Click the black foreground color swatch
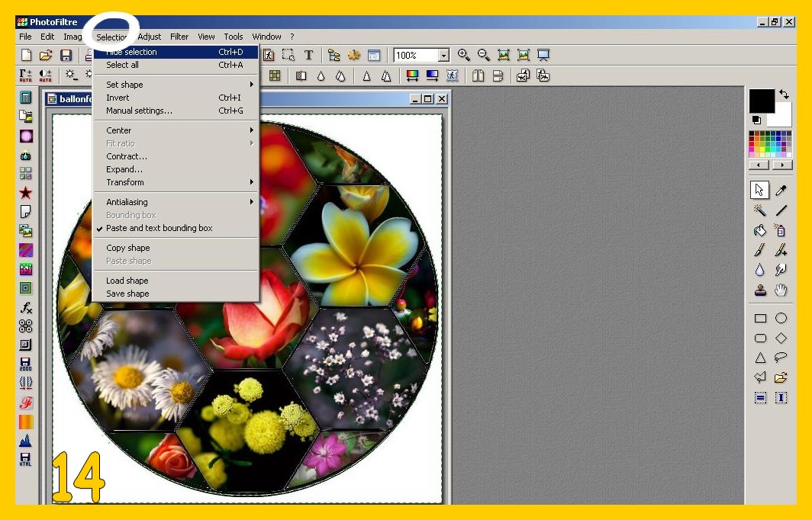The width and height of the screenshot is (812, 520). coord(761,101)
